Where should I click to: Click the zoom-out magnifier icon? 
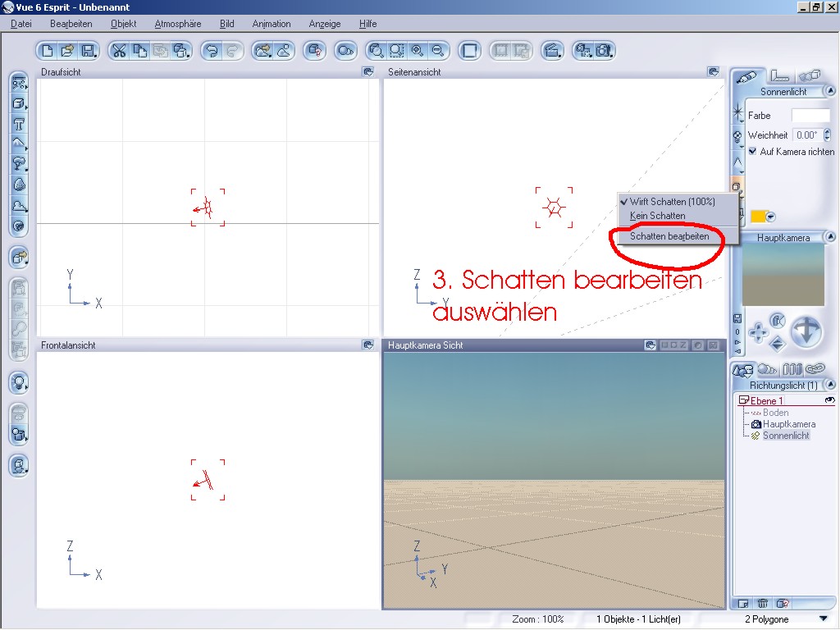438,51
